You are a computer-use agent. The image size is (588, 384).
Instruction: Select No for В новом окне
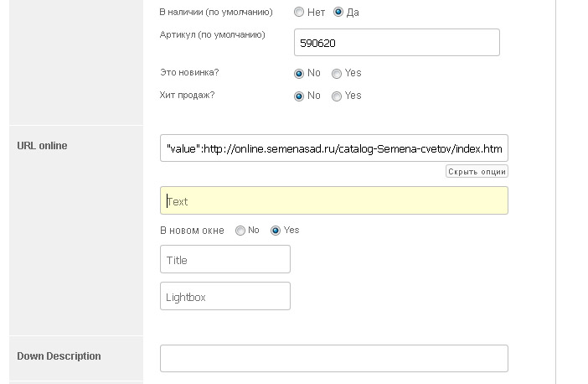point(240,231)
